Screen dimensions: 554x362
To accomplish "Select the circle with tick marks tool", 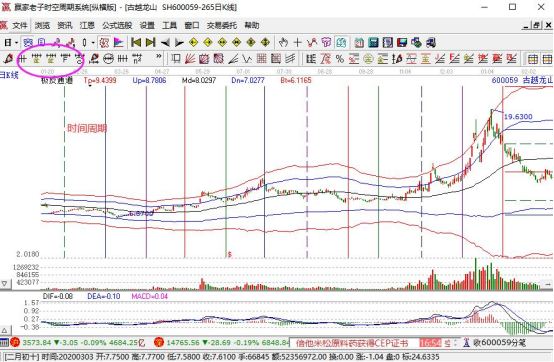I will point(108,59).
